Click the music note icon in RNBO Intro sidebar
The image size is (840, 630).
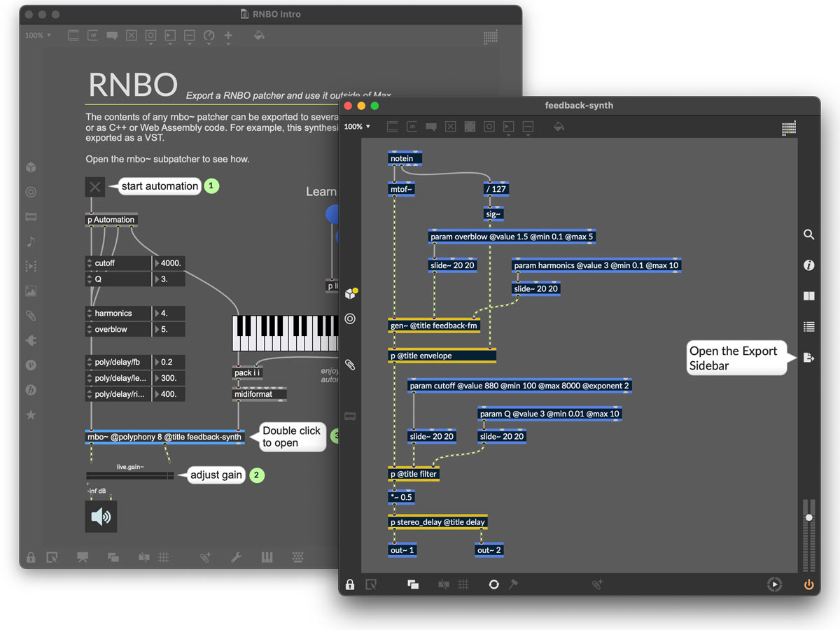pos(31,241)
